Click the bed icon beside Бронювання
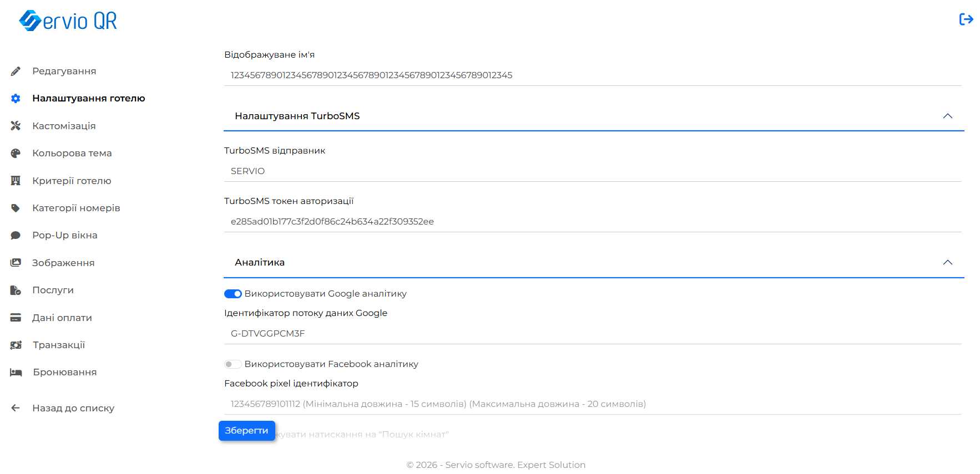The image size is (980, 474). pyautogui.click(x=16, y=372)
